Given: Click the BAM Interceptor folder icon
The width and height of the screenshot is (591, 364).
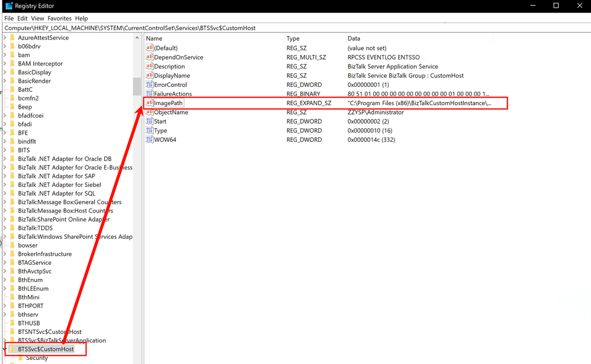Looking at the screenshot, I should pyautogui.click(x=12, y=64).
